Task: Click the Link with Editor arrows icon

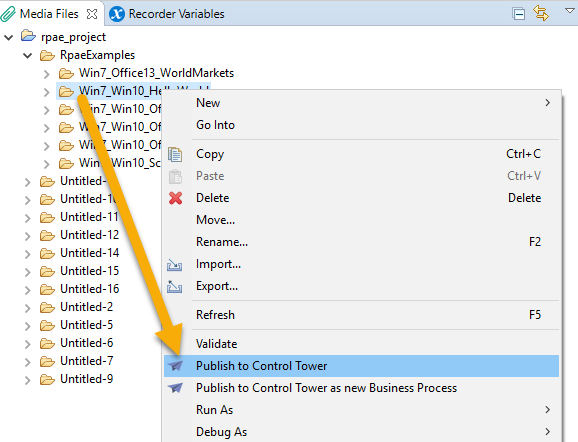Action: (541, 13)
